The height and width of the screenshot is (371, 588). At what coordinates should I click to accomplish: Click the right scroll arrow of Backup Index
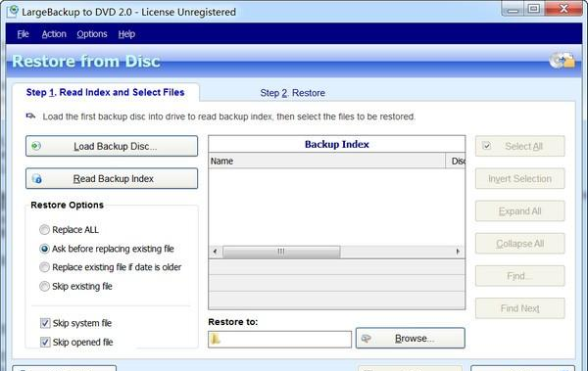(458, 251)
